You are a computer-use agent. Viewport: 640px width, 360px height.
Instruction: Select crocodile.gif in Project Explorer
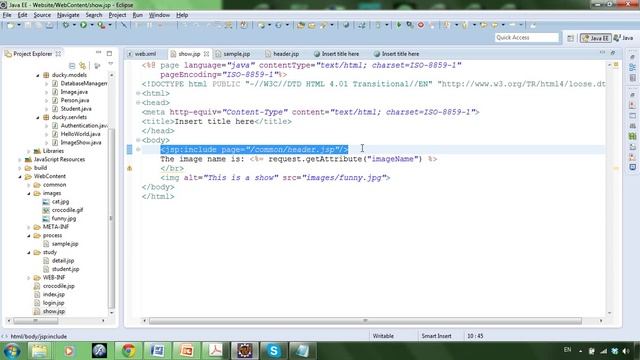[67, 210]
